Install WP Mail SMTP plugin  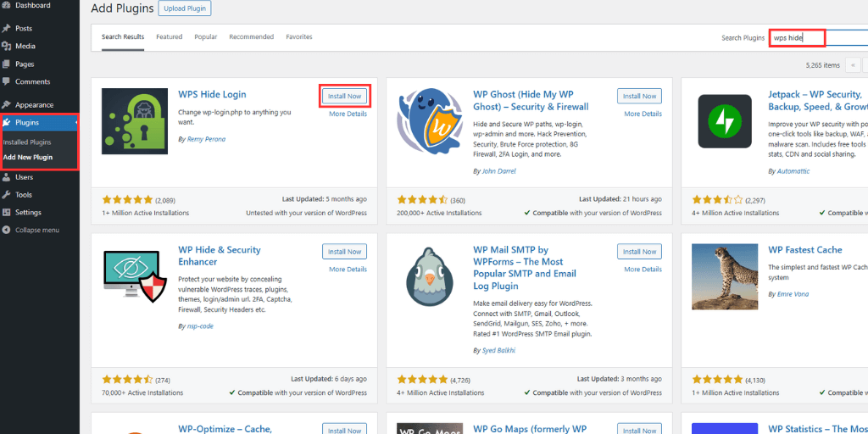[x=639, y=252]
